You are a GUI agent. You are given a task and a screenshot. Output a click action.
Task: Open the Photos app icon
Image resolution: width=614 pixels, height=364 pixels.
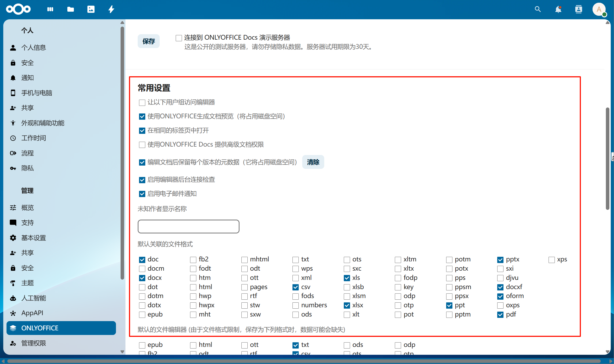coord(91,9)
